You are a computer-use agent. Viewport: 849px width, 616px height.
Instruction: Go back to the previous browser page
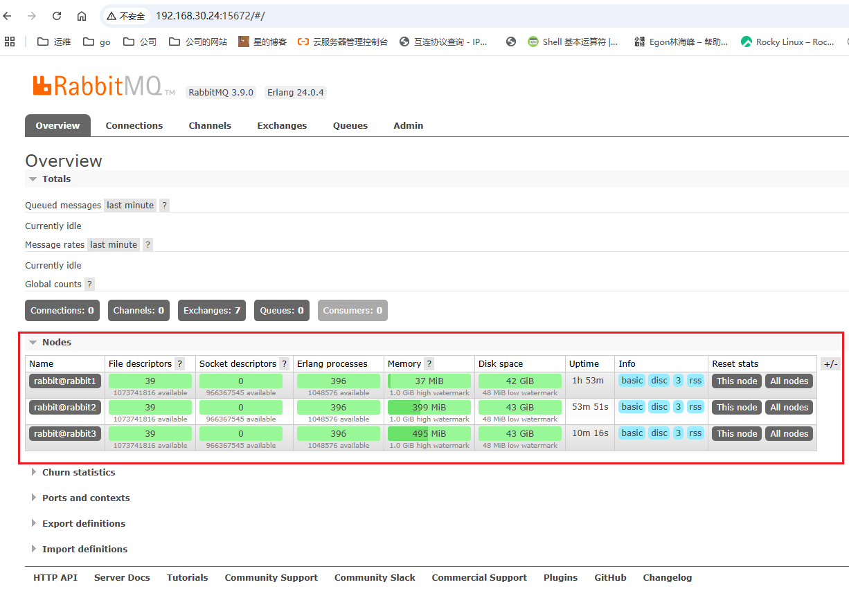(8, 16)
